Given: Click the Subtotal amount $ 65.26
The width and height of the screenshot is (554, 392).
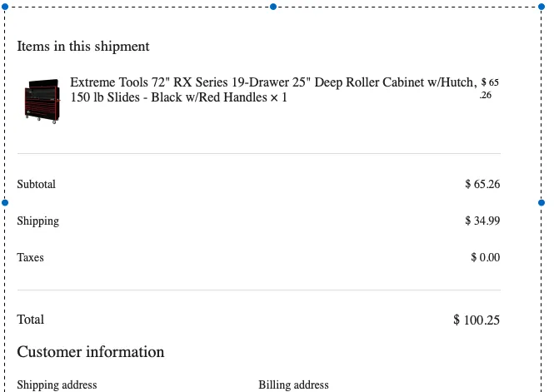Looking at the screenshot, I should (x=482, y=184).
